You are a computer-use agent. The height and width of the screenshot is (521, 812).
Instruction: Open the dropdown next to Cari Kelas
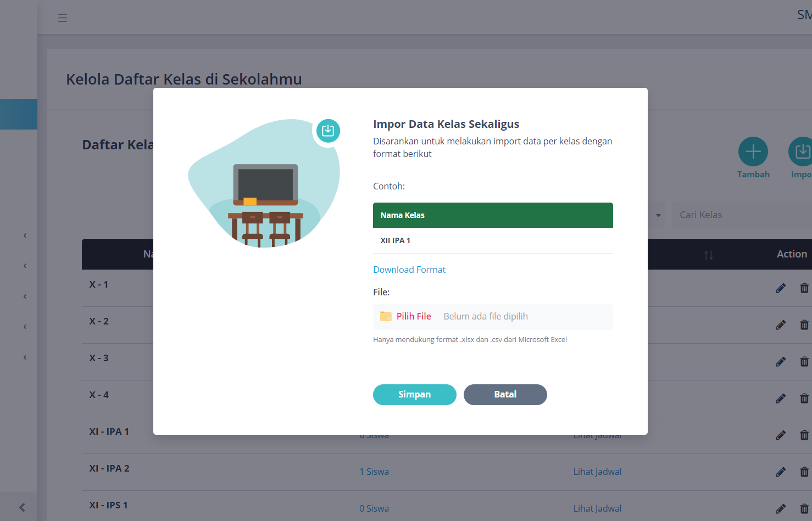[x=658, y=215]
